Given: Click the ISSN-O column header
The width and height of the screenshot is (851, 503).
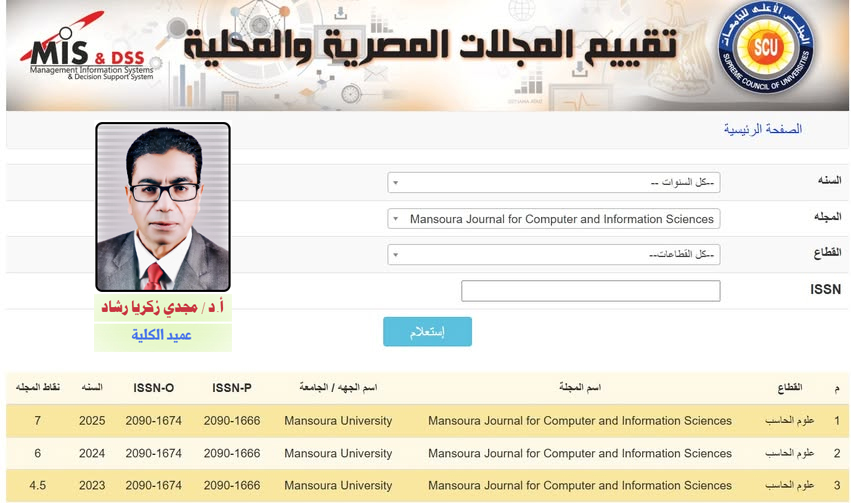Looking at the screenshot, I should [154, 388].
